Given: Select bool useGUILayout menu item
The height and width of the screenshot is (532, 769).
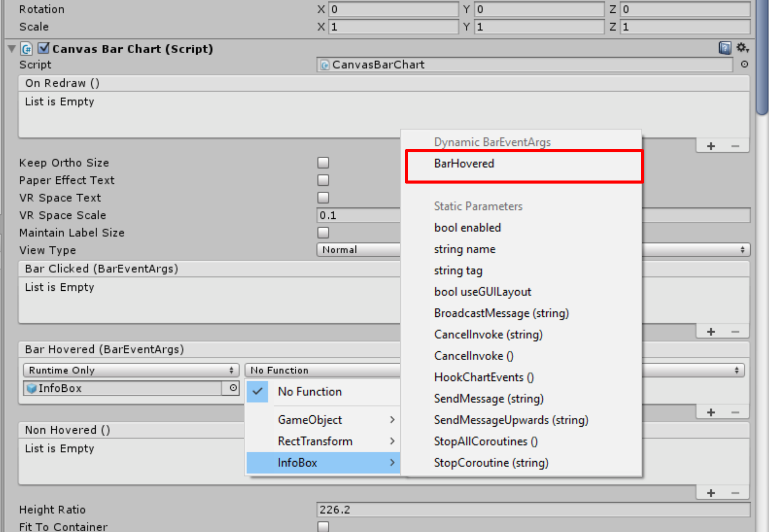Looking at the screenshot, I should click(521, 291).
